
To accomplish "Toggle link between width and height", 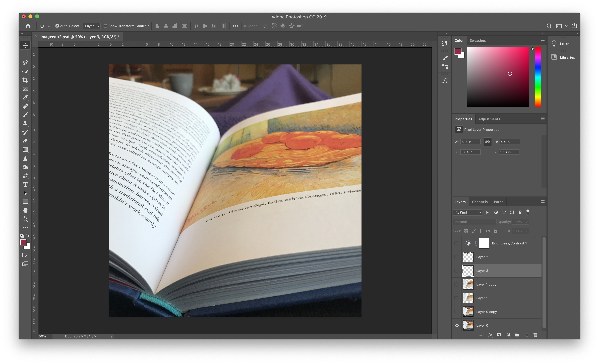I will pos(487,142).
